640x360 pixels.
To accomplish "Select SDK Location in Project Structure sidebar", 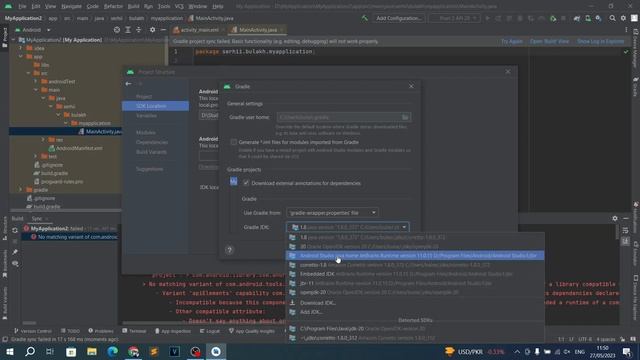I will [156, 106].
